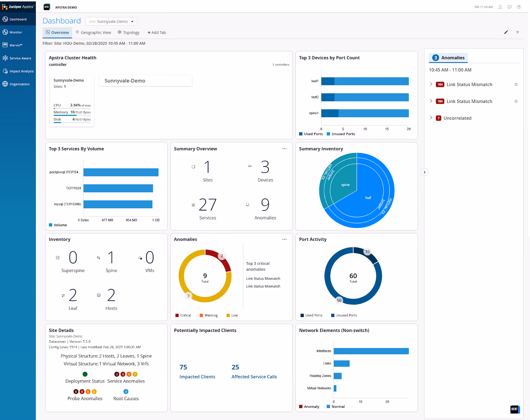Toggle the Critical legend swatch

tap(177, 315)
